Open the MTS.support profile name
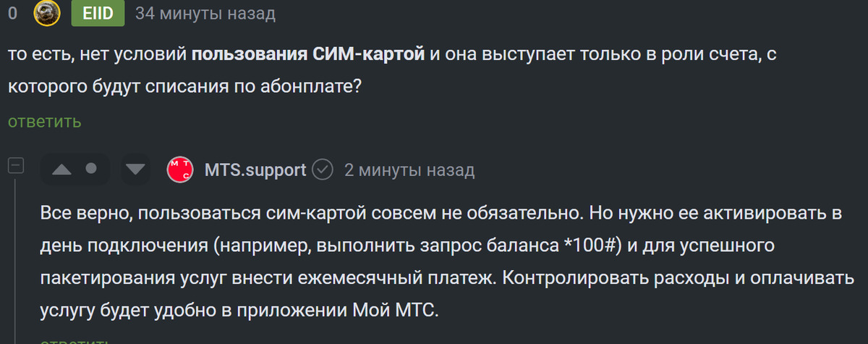 click(255, 170)
